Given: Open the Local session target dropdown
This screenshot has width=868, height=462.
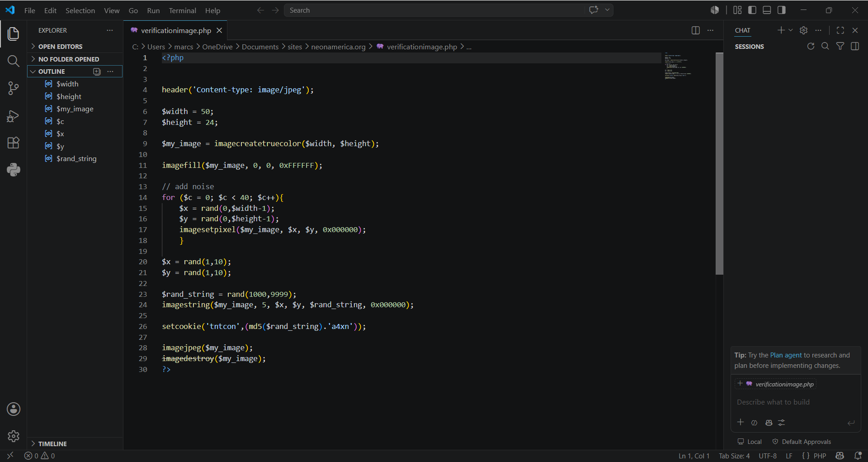Looking at the screenshot, I should pyautogui.click(x=750, y=442).
